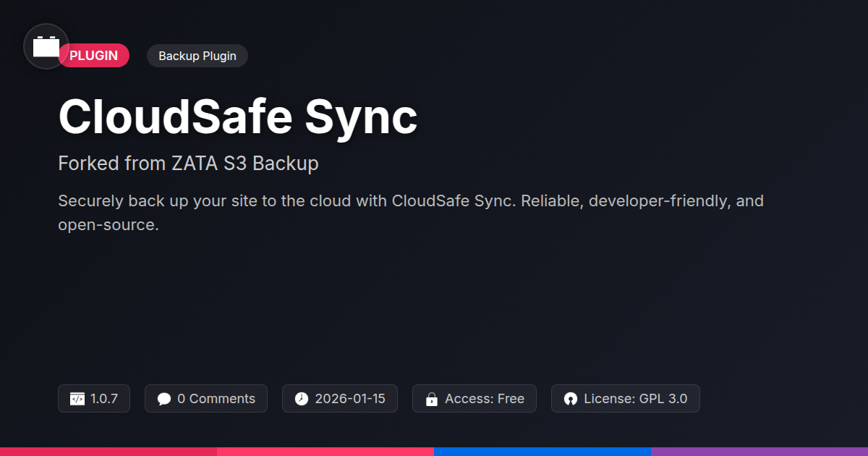
Task: Click the padlock access icon
Action: pos(432,399)
